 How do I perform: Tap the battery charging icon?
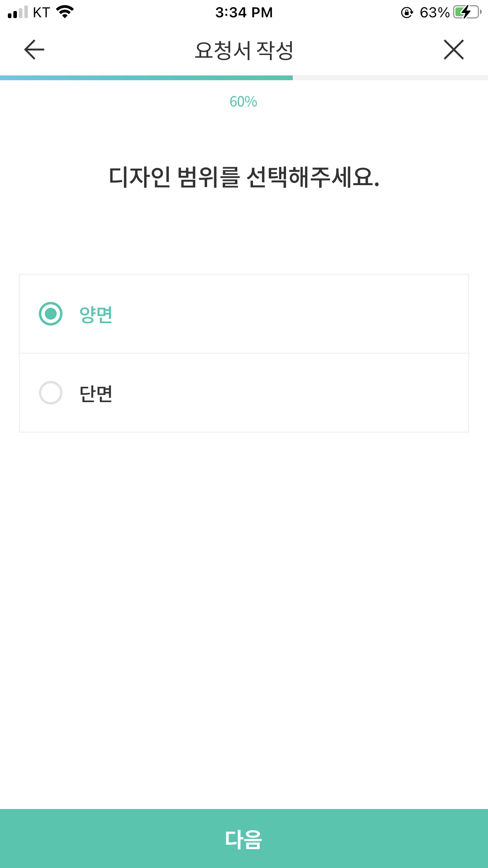467,12
